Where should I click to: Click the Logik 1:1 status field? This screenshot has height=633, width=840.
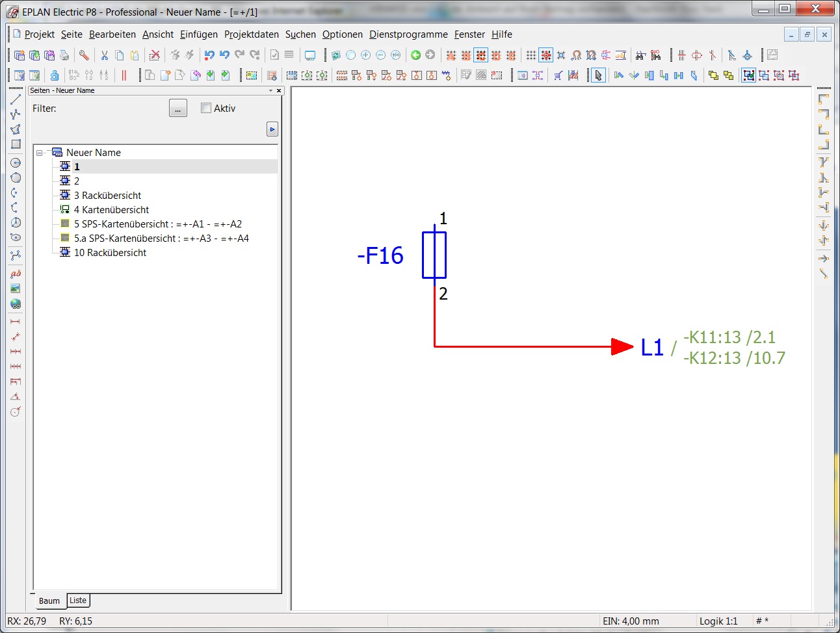(718, 621)
